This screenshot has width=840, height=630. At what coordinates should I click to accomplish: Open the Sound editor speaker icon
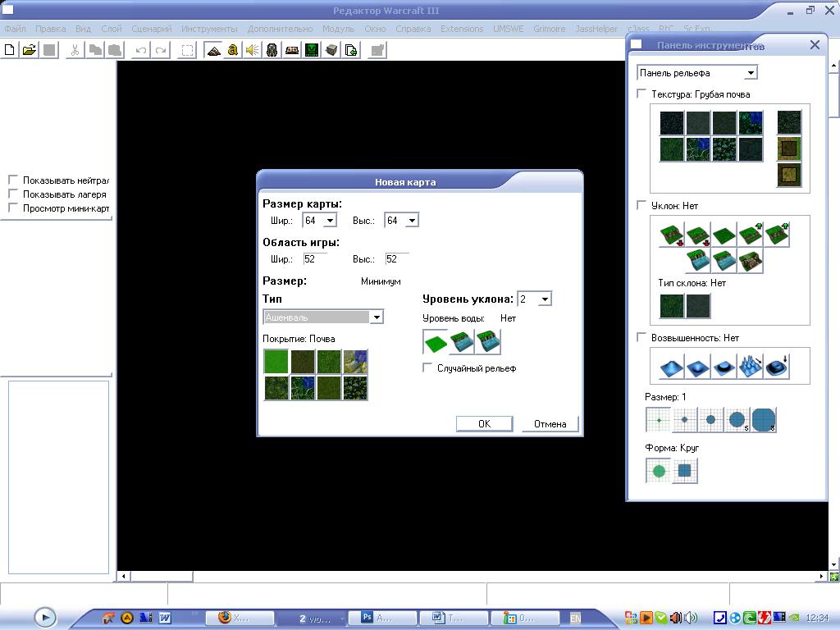pos(253,50)
